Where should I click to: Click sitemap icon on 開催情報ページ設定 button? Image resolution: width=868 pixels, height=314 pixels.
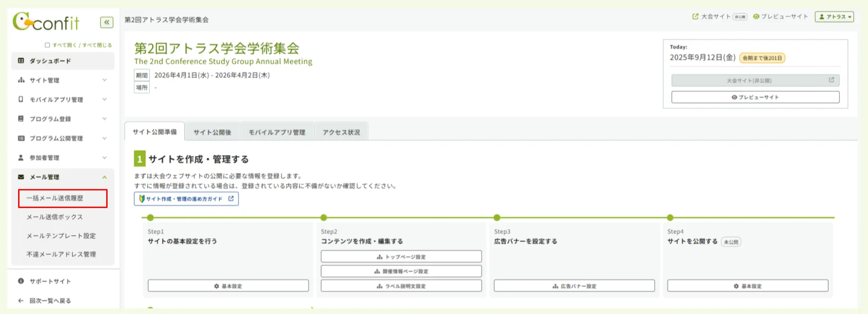coord(377,271)
